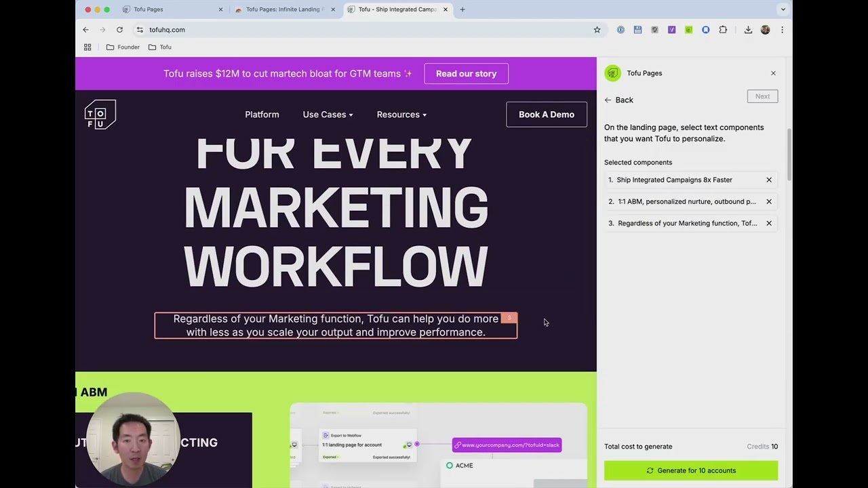Open the browser downloads icon
This screenshot has width=868, height=488.
pyautogui.click(x=748, y=30)
